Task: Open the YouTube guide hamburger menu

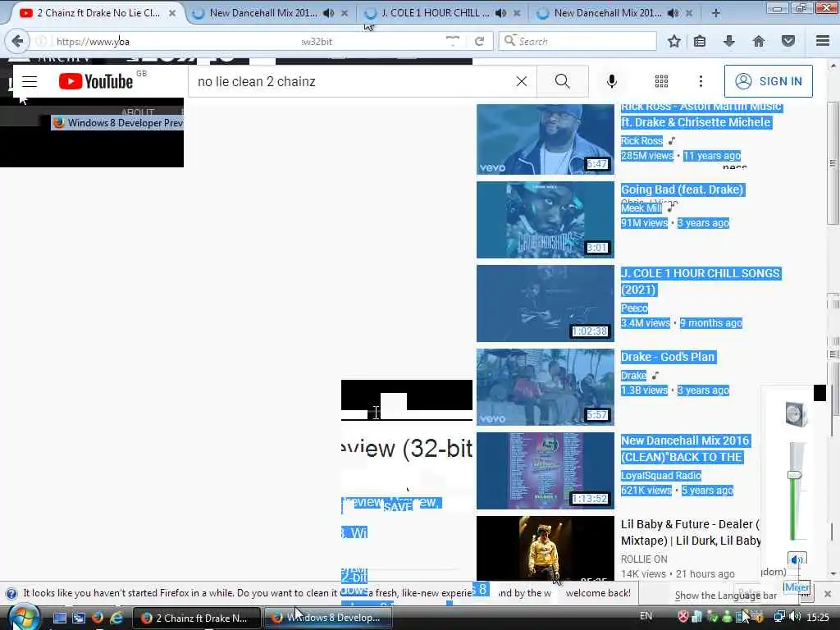Action: pos(30,81)
